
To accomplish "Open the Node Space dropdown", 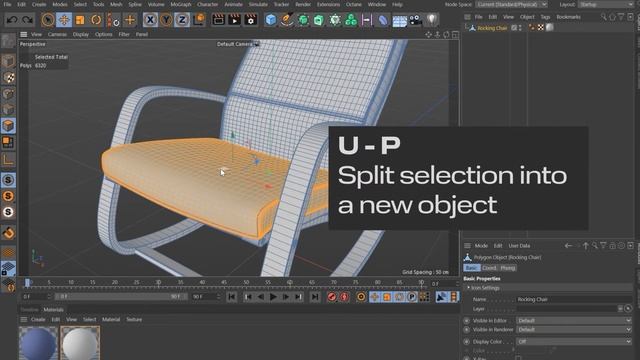I will click(x=511, y=4).
